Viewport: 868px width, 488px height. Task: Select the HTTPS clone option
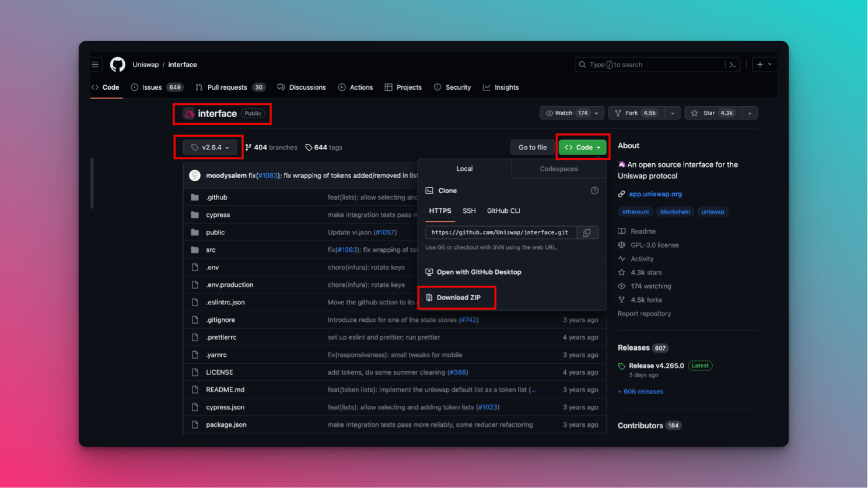(x=440, y=211)
